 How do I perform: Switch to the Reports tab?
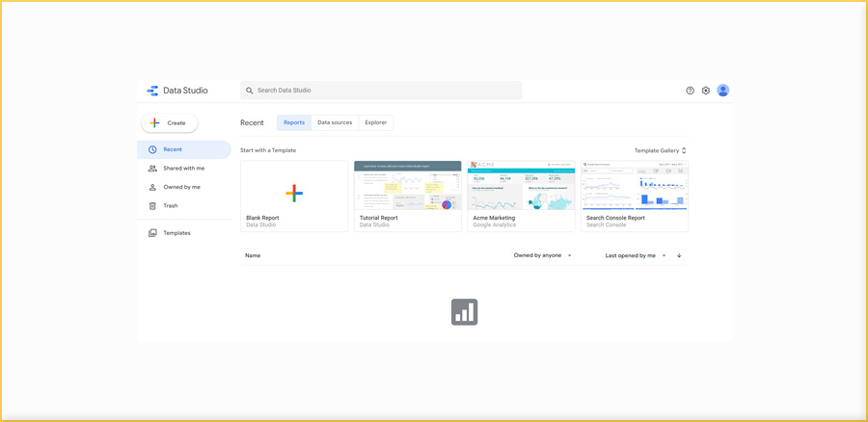(x=294, y=122)
